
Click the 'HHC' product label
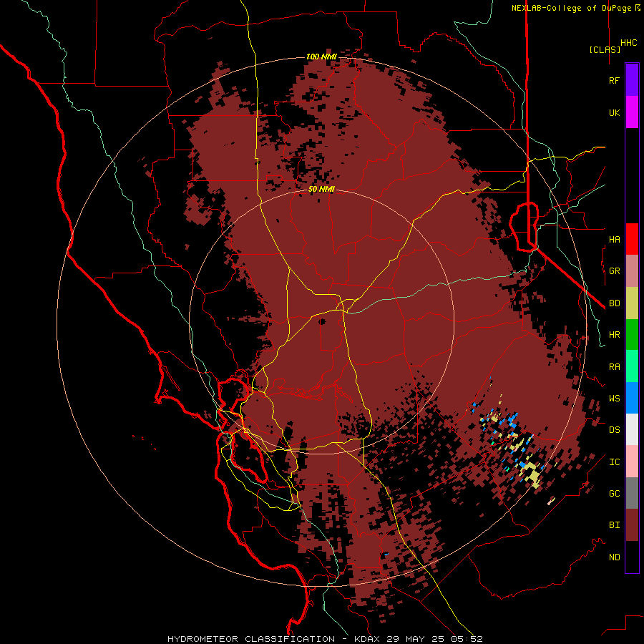[x=629, y=43]
